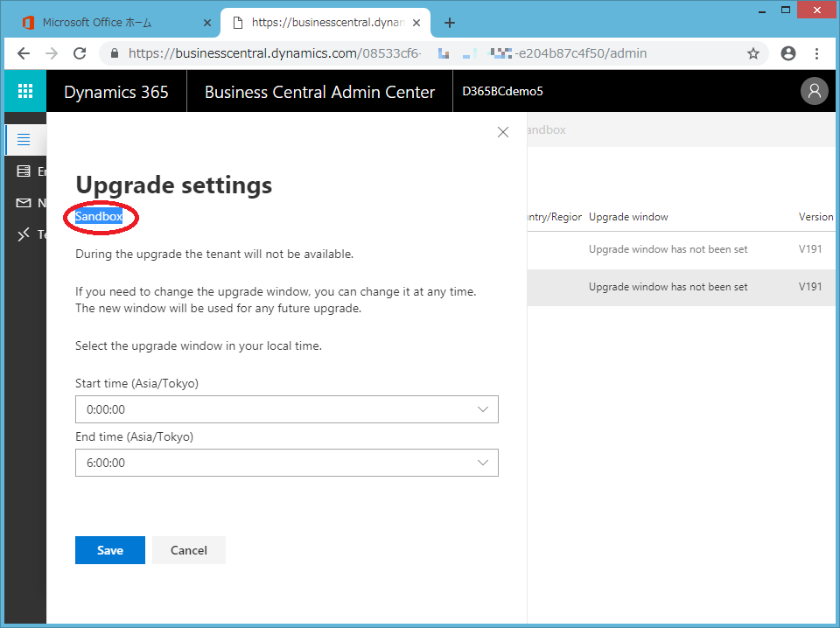Click the Upgrade settings heading
The width and height of the screenshot is (840, 628).
173,185
